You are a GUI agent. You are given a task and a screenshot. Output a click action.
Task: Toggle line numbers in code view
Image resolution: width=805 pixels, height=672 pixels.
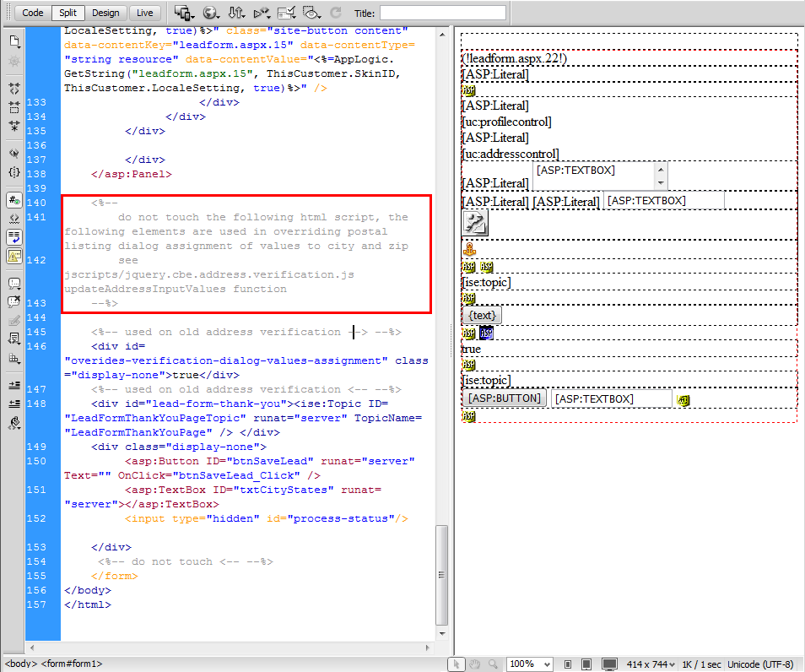click(x=14, y=200)
